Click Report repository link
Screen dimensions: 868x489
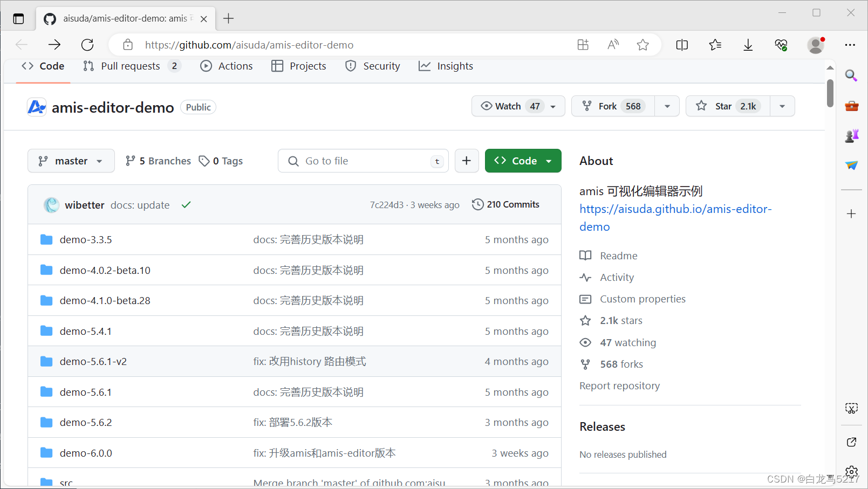620,385
